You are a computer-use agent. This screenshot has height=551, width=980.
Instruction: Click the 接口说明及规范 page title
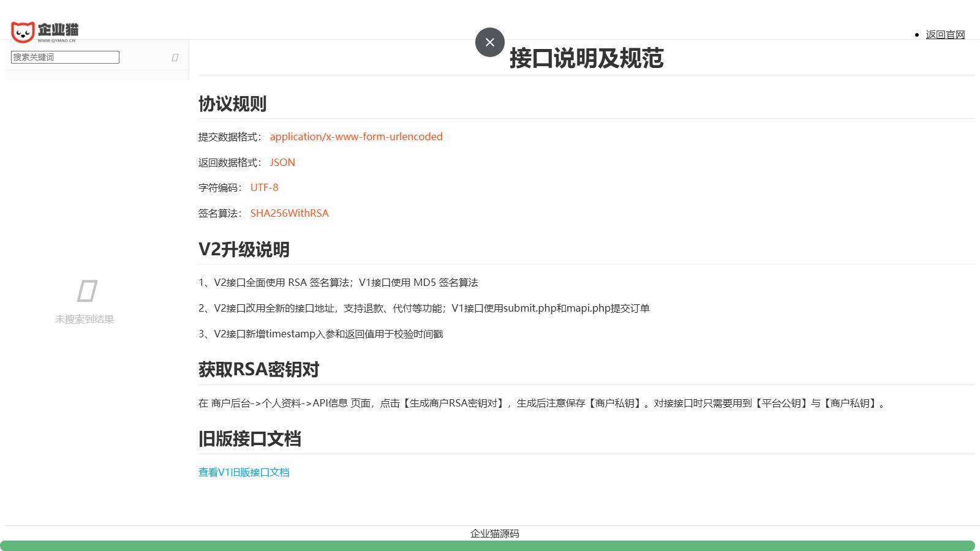click(x=586, y=59)
